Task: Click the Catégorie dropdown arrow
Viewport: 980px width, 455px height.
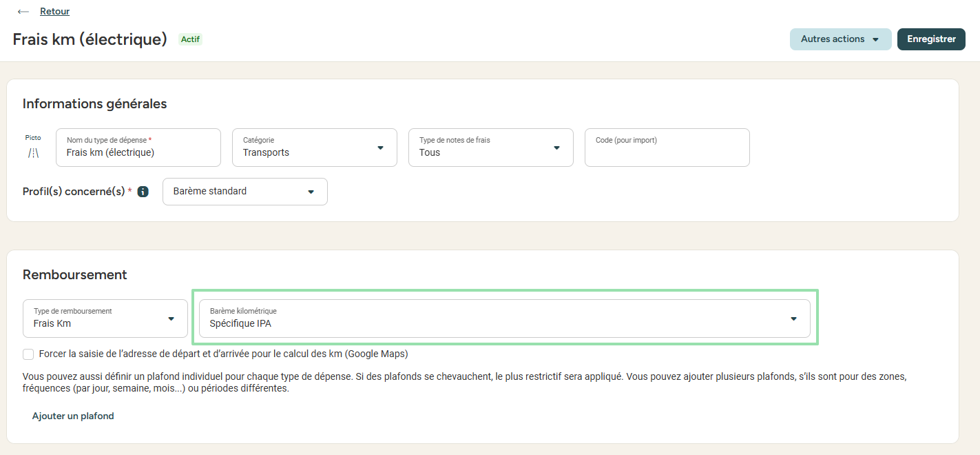Action: point(380,148)
